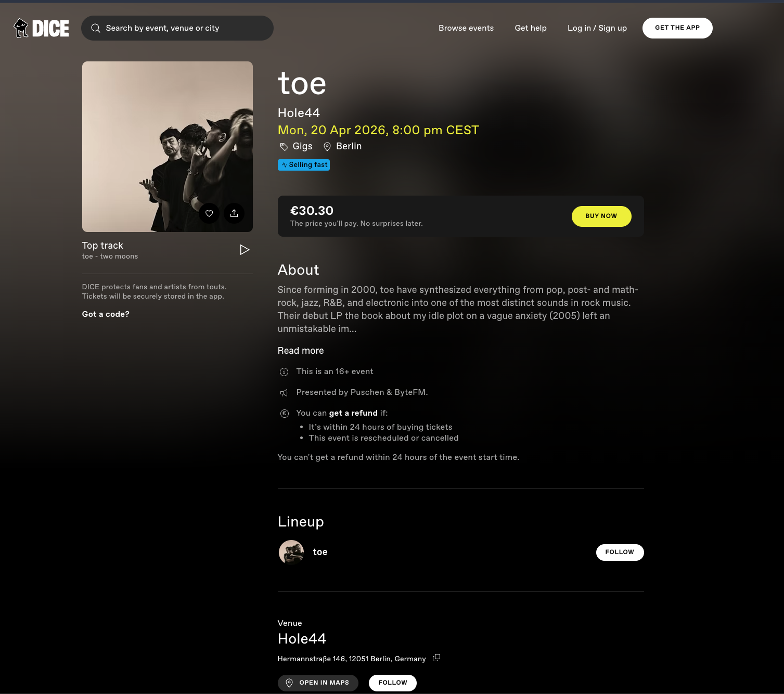The height and width of the screenshot is (694, 784).
Task: Play the top track two moons
Action: tap(245, 250)
